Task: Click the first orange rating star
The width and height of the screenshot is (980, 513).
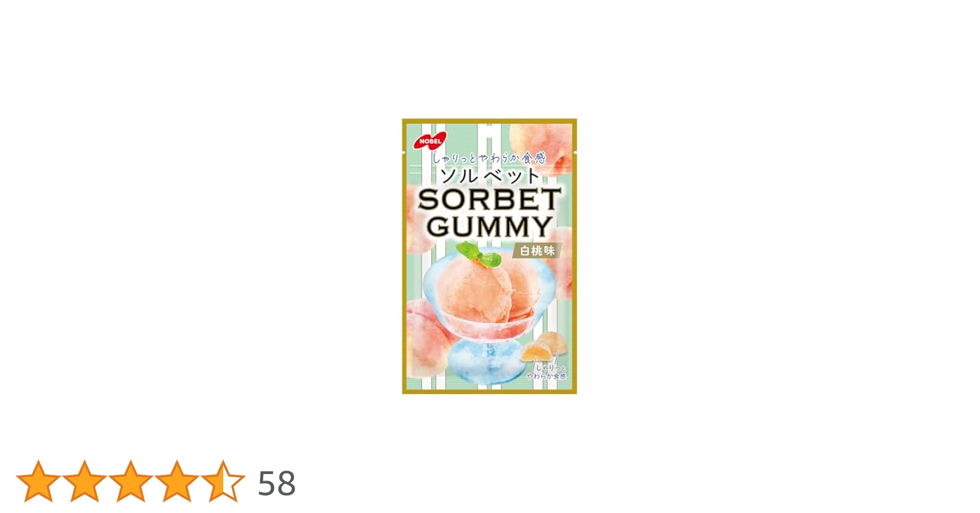Action: [x=38, y=481]
